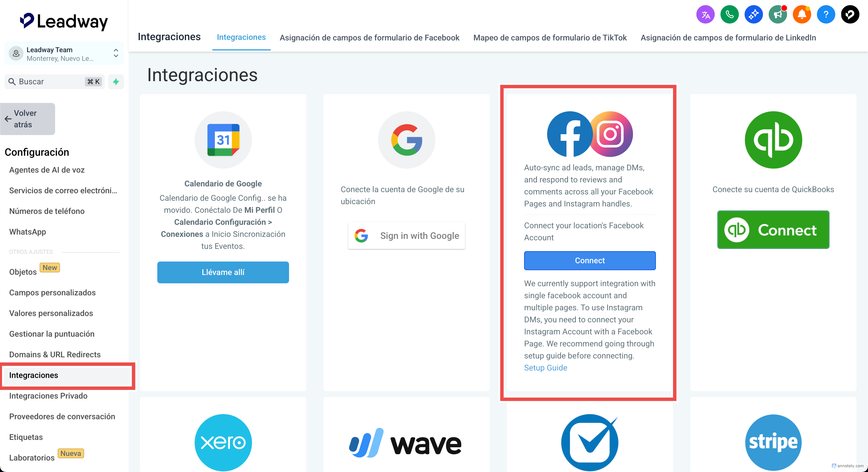Click Connect for Facebook and Instagram
This screenshot has height=472, width=868.
coord(590,261)
